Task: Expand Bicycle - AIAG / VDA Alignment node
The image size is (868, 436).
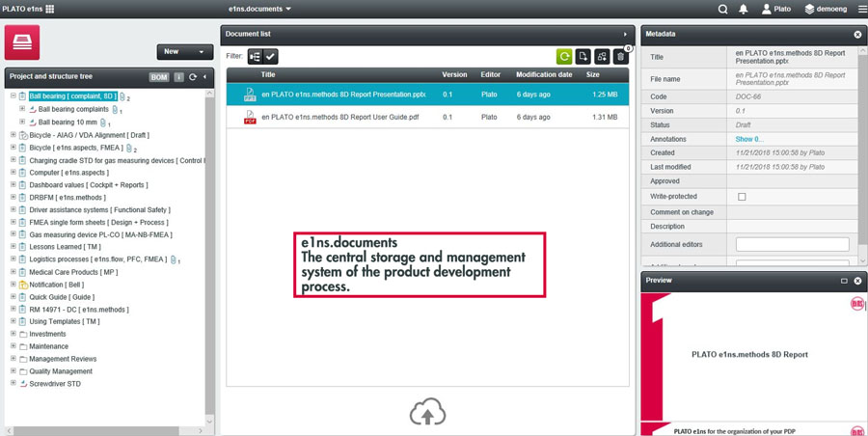Action: tap(14, 135)
